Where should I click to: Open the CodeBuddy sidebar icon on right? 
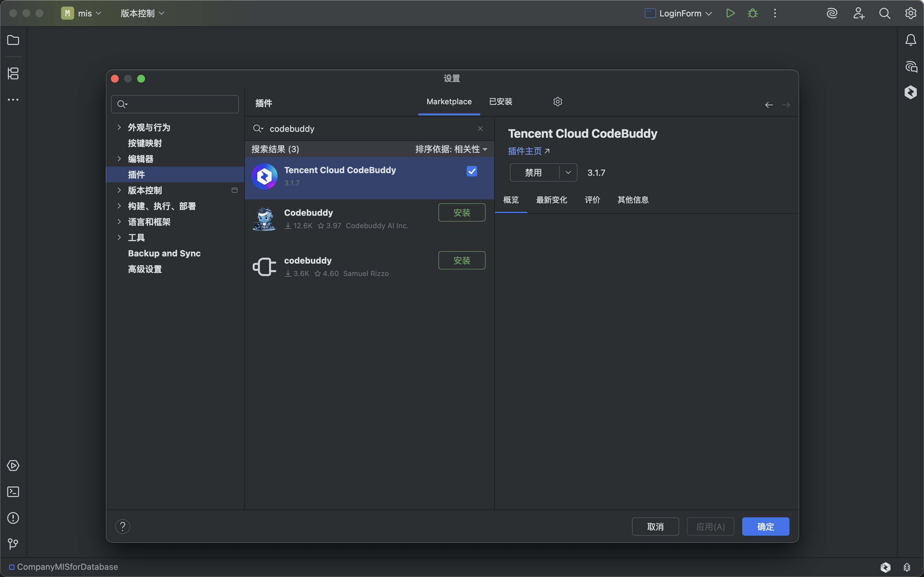(x=911, y=92)
